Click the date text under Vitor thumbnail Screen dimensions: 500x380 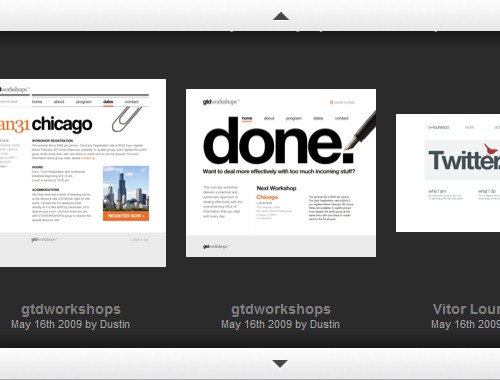[x=465, y=324]
